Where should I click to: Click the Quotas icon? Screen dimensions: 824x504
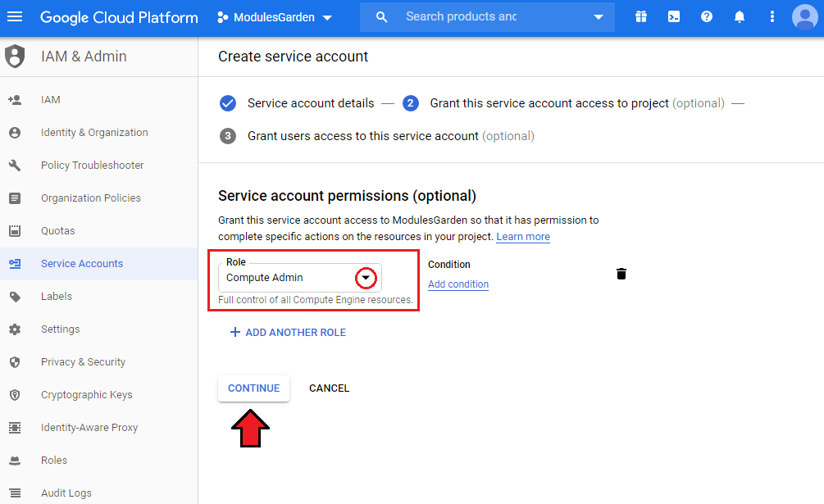[15, 230]
